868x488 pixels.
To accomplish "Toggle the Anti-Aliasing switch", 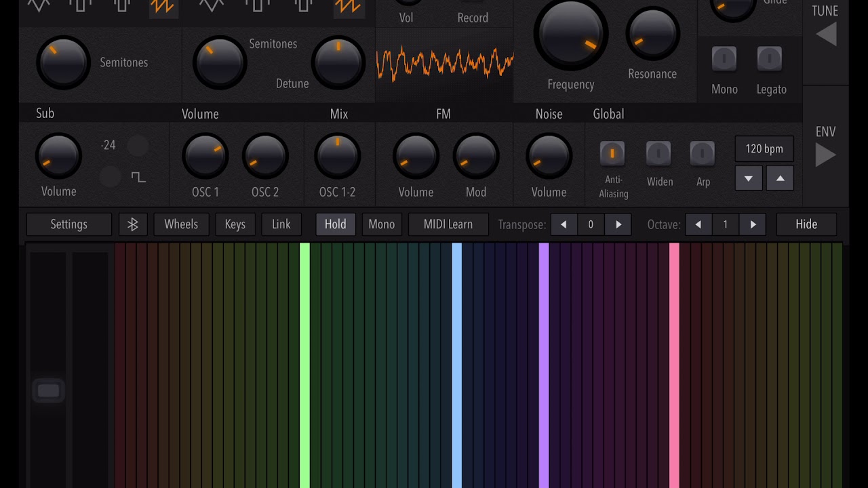I will coord(612,154).
